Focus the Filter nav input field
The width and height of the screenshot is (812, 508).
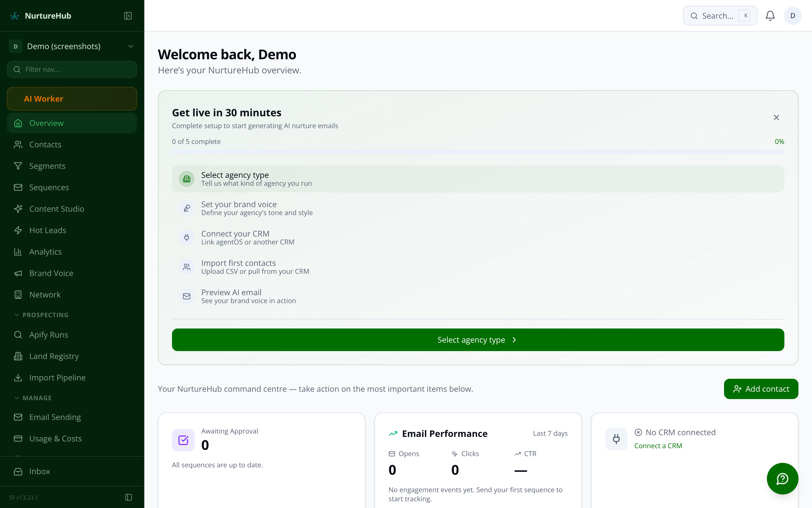point(72,69)
